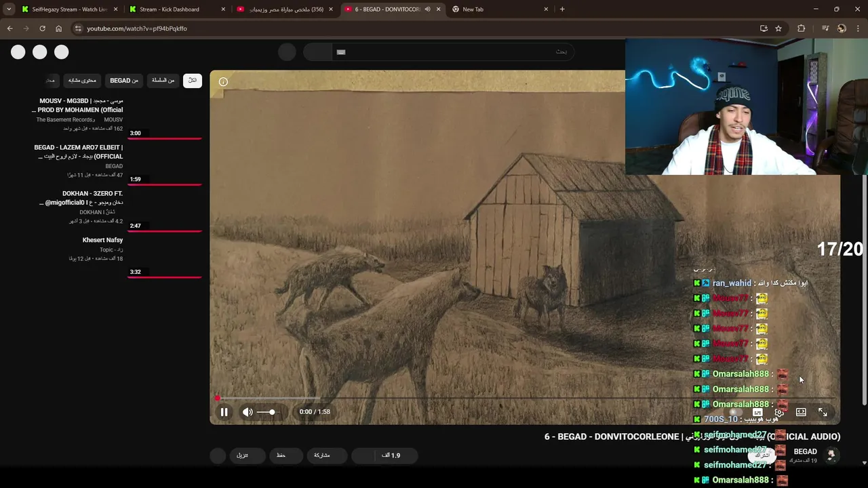Mute the BEGAD tab via speaker icon
This screenshot has width=868, height=488.
(427, 9)
